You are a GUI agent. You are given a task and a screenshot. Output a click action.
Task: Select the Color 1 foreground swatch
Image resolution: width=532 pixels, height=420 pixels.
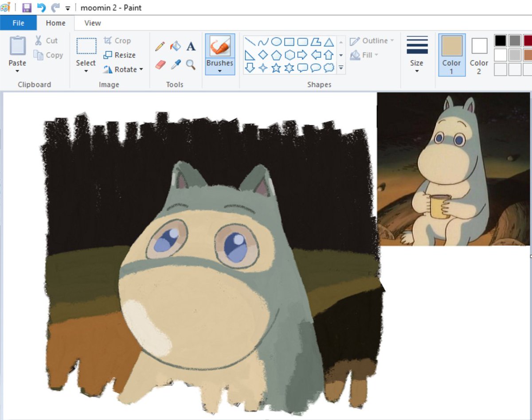pyautogui.click(x=452, y=55)
